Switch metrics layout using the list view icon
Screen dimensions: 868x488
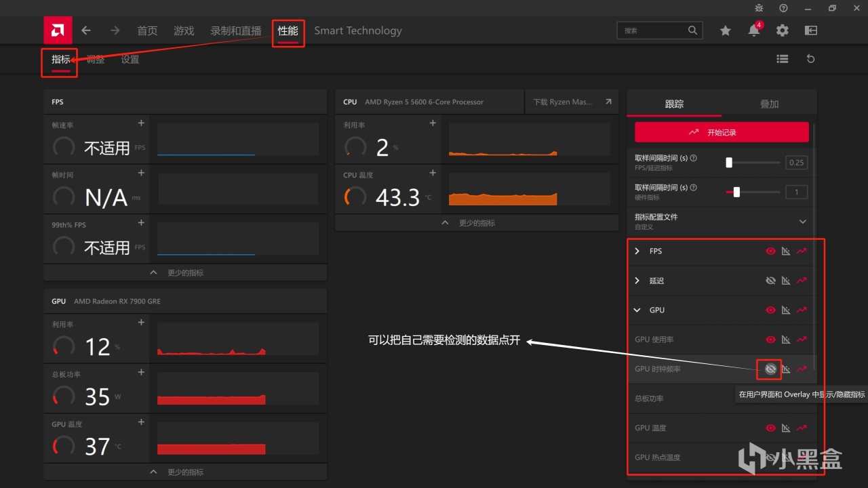point(783,59)
